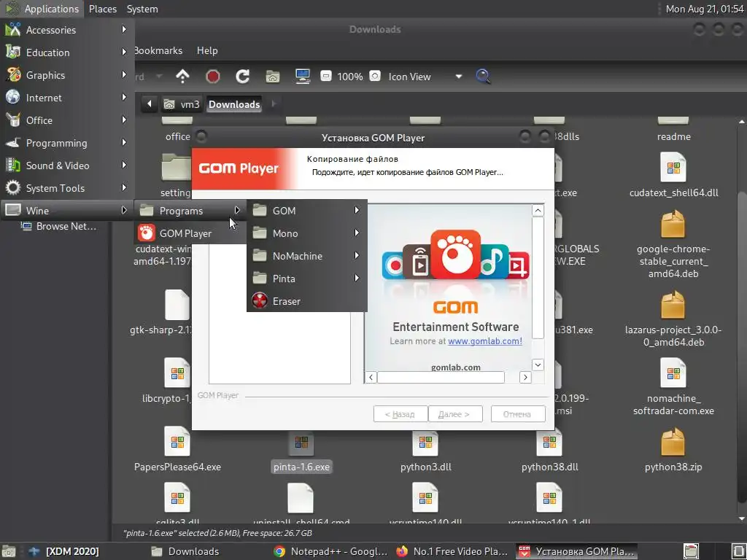Switch to Установка GOM taskbar window
Image resolution: width=747 pixels, height=560 pixels.
pyautogui.click(x=576, y=551)
